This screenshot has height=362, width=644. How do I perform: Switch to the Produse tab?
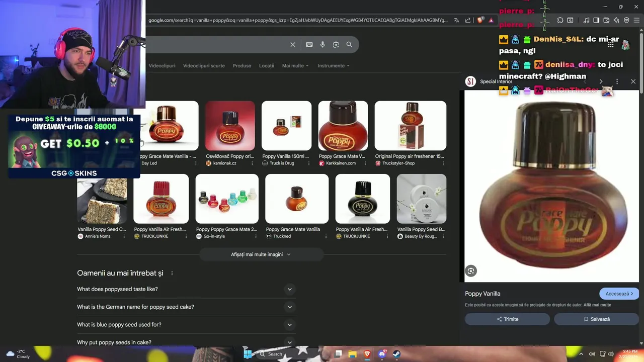(x=242, y=66)
